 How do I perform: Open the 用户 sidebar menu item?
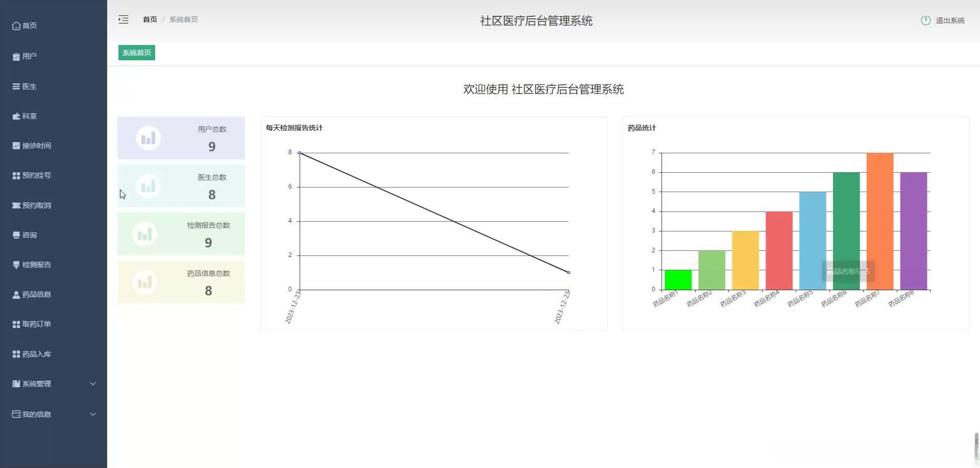tap(54, 56)
